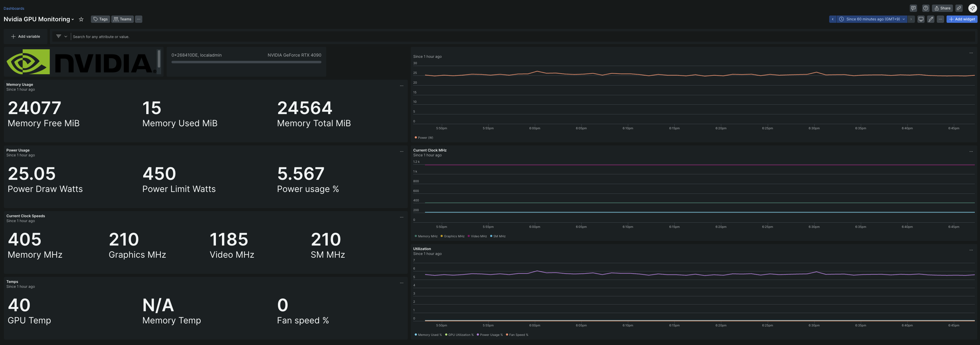980x345 pixels.
Task: Open the filter options dropdown chevron
Action: click(x=66, y=37)
